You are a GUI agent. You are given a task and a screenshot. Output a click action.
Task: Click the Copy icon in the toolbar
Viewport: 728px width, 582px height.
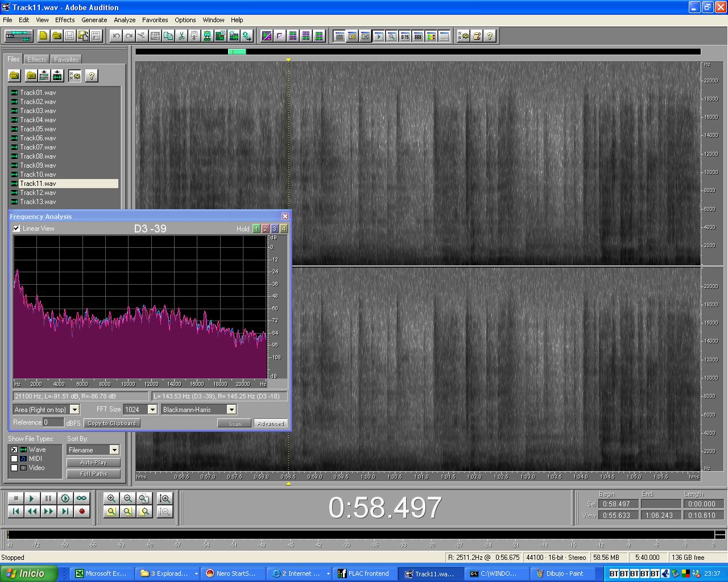(168, 36)
